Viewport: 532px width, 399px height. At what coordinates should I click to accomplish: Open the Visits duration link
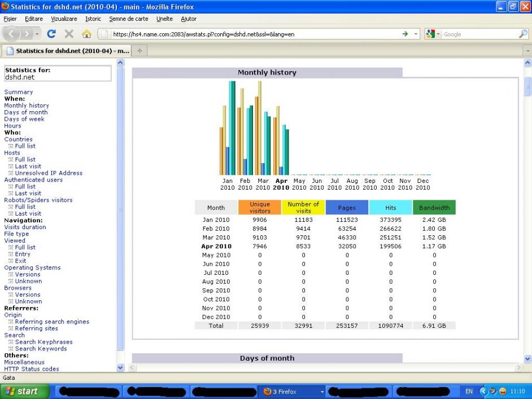[x=25, y=227]
